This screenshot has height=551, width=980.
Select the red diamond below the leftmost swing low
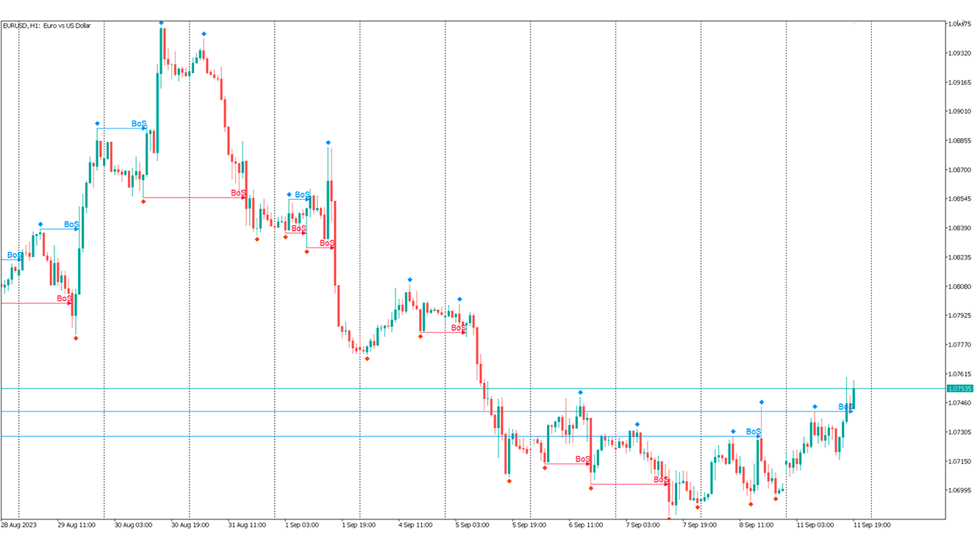coord(76,338)
